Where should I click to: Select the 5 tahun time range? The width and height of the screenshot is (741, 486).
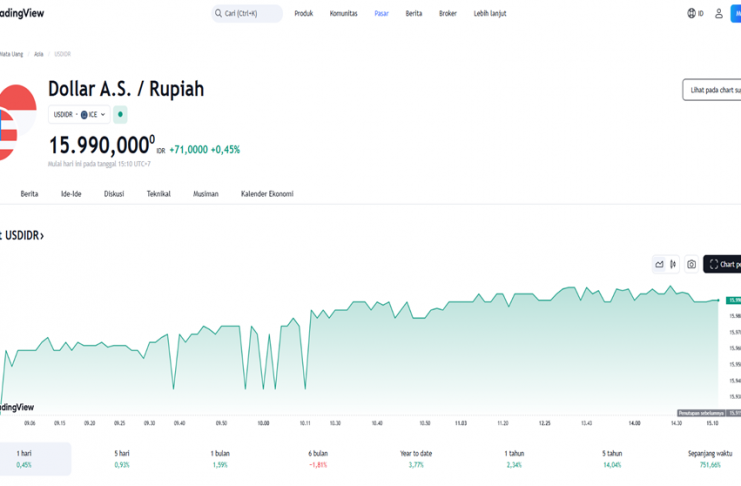612,459
